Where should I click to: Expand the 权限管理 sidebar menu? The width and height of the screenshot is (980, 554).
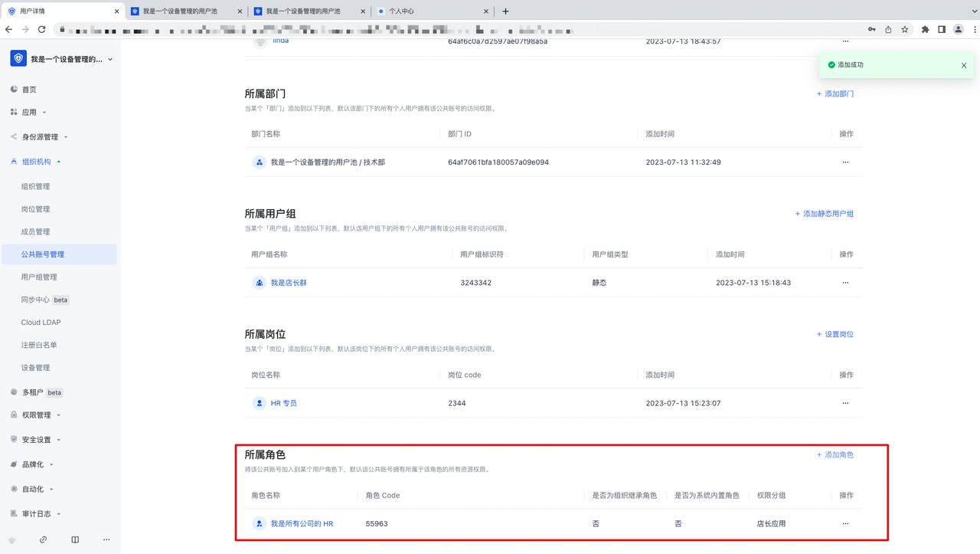(x=37, y=415)
